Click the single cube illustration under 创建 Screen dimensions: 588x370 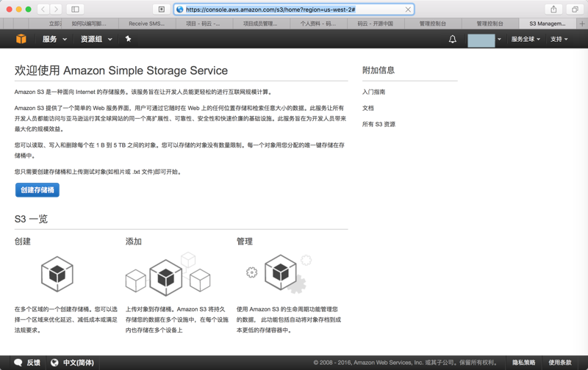(x=57, y=274)
